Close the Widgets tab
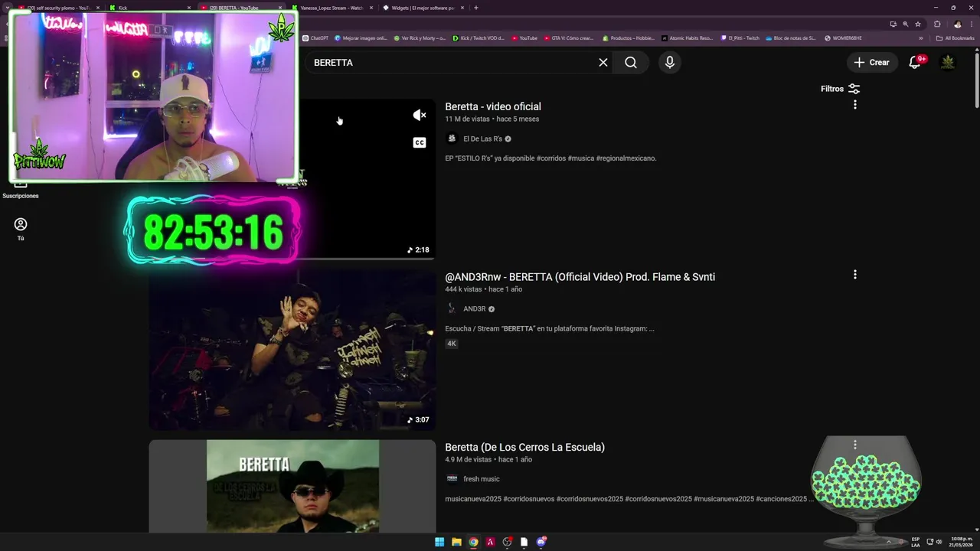980x551 pixels. point(462,8)
